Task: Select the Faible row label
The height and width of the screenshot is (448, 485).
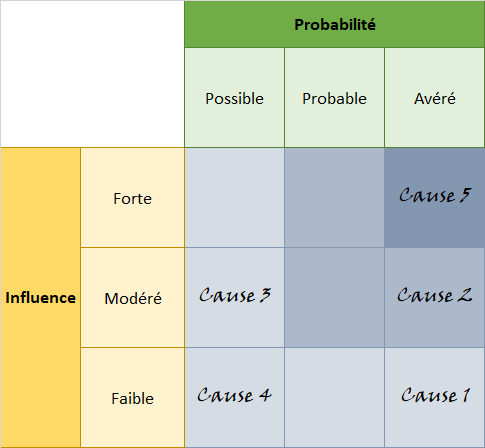Action: pyautogui.click(x=132, y=398)
